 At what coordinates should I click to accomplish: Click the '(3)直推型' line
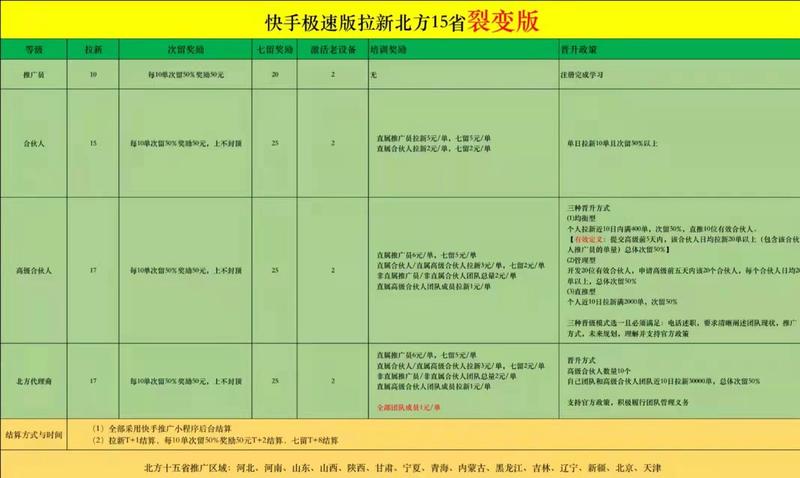pos(582,291)
